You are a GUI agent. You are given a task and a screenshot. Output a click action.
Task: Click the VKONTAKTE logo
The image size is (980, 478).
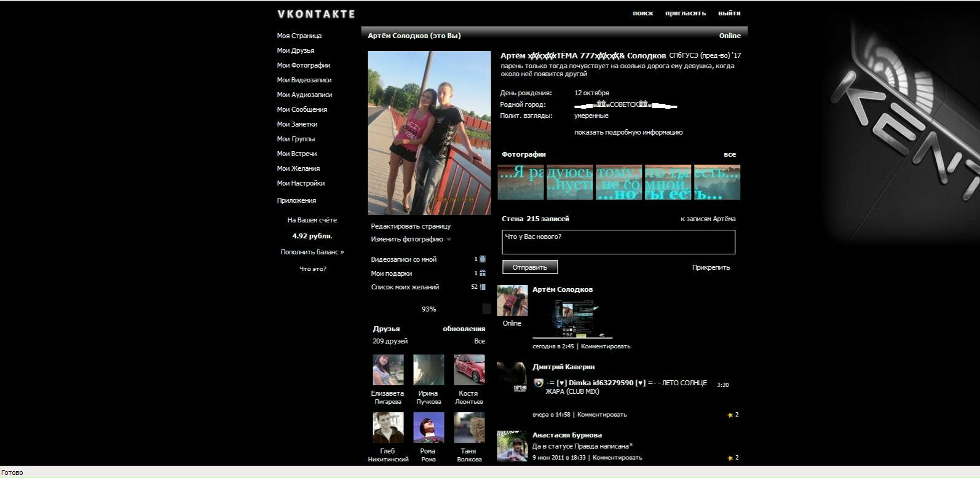[316, 14]
